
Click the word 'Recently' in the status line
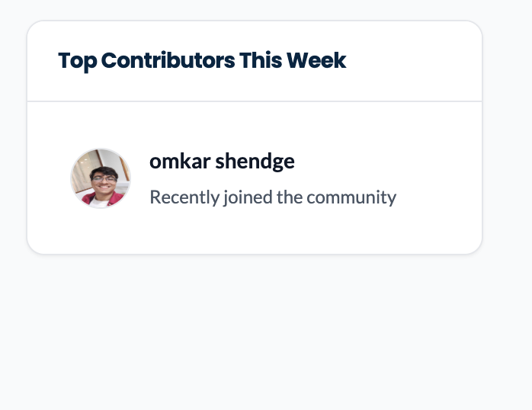pos(184,197)
